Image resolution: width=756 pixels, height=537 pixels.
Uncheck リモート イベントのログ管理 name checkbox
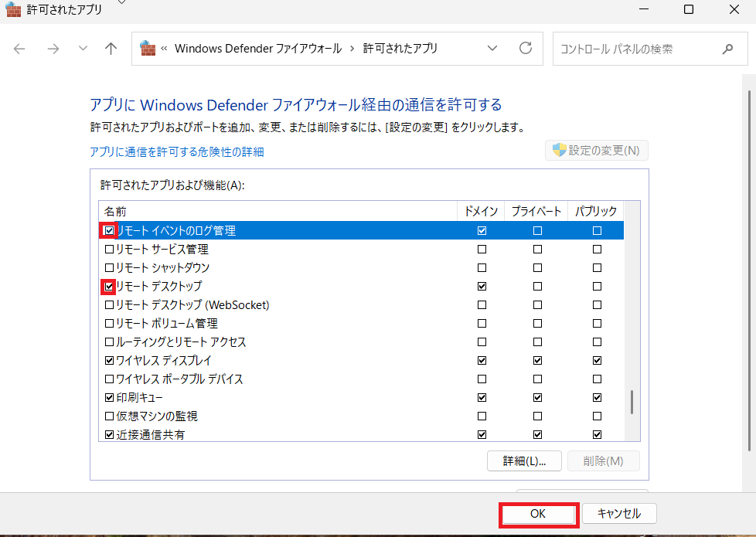click(110, 231)
